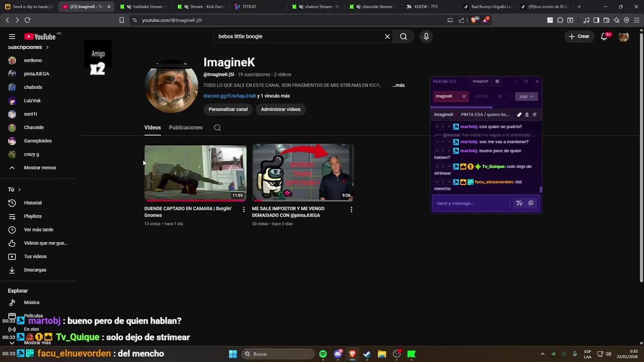The image size is (644, 362).
Task: Open browser extensions puzzle icon
Action: pos(560,20)
